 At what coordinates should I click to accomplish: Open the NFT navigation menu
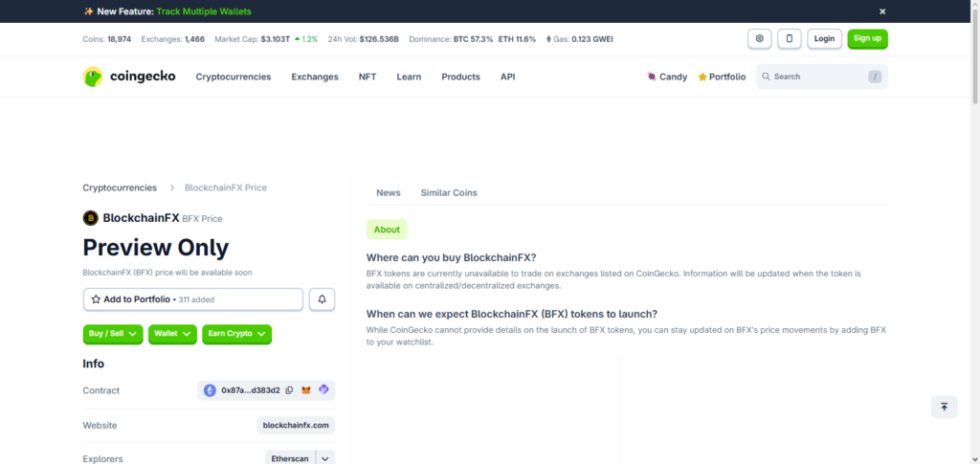coord(367,77)
